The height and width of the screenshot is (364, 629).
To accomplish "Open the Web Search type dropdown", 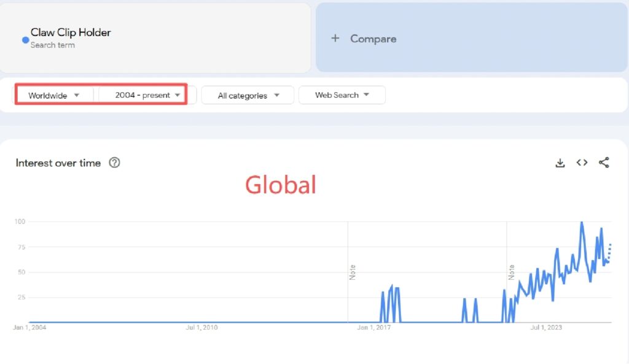I will click(x=342, y=95).
